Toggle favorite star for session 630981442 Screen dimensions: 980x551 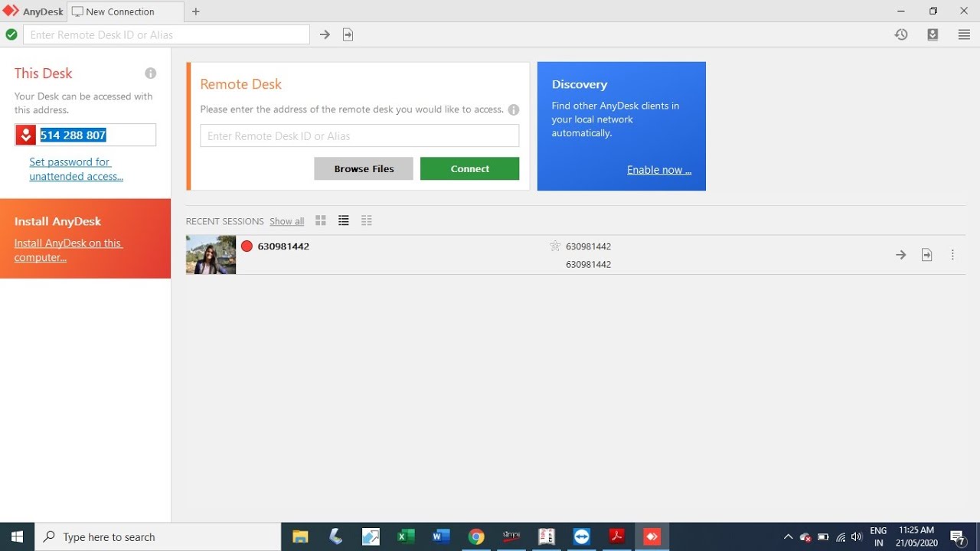[555, 246]
